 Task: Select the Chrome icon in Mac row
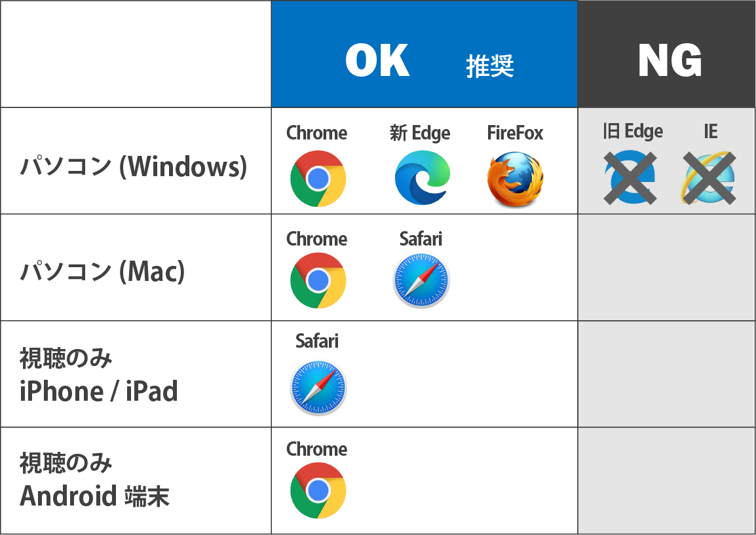(318, 280)
